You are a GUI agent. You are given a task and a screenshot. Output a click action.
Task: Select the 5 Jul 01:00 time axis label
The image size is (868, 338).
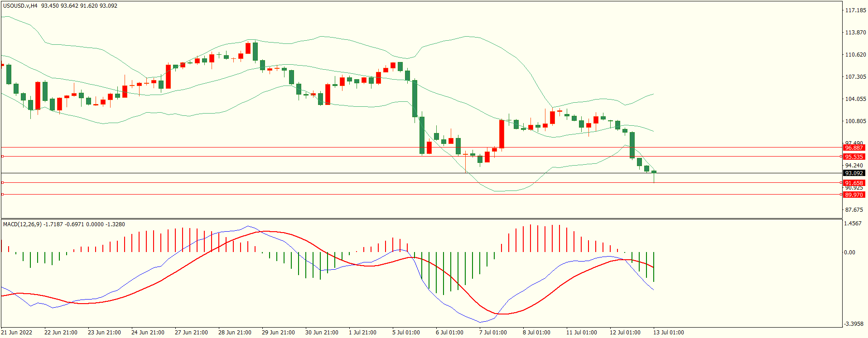406,333
